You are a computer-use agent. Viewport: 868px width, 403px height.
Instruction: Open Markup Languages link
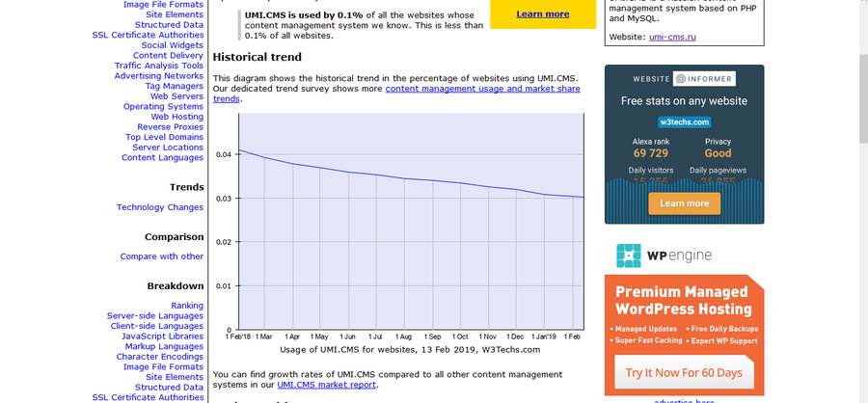click(x=164, y=346)
